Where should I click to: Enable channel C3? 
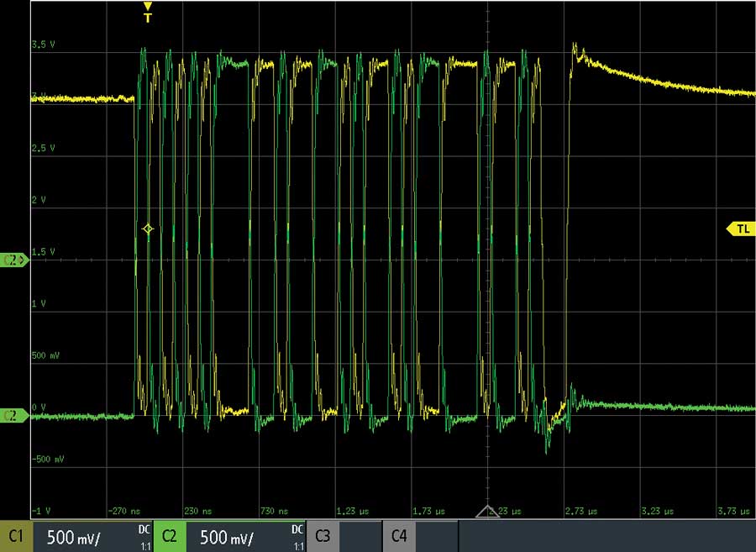point(323,536)
